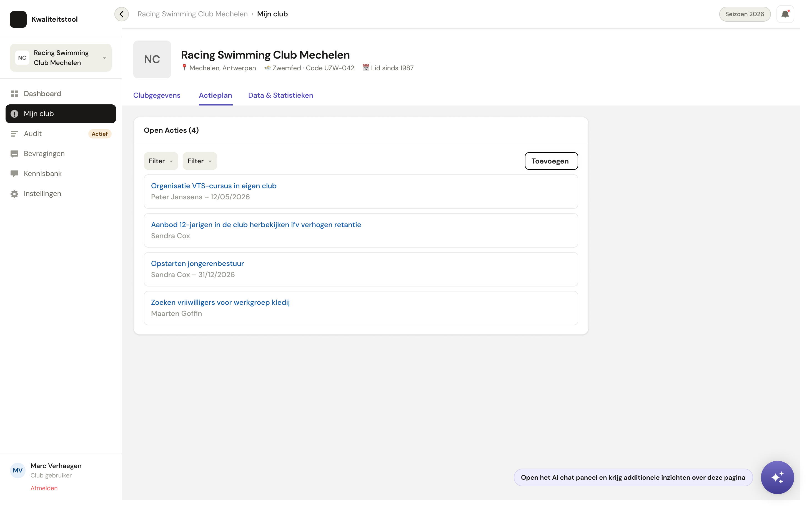
Task: Click Peter Janssens – 12/05/2026 text
Action: click(200, 197)
